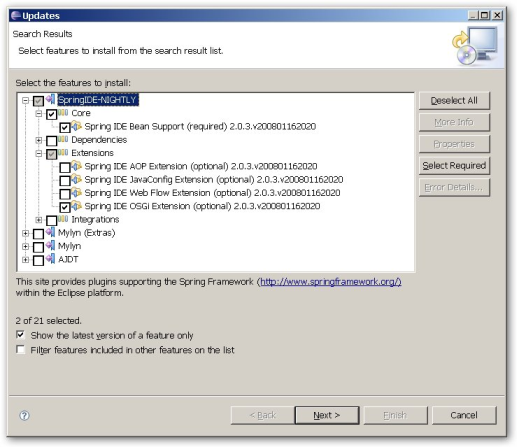Image resolution: width=517 pixels, height=447 pixels.
Task: Click the AOP Extension feature icon
Action: click(77, 166)
